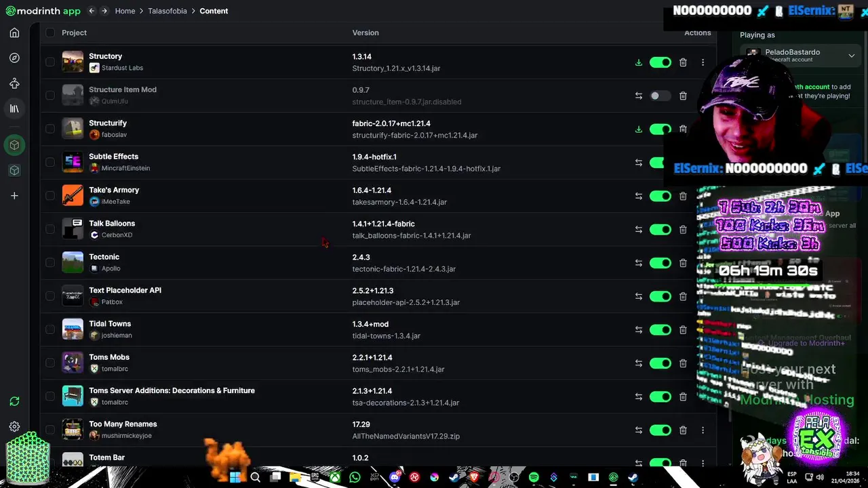Image resolution: width=868 pixels, height=488 pixels.
Task: Click the Windows Start button
Action: (x=235, y=477)
